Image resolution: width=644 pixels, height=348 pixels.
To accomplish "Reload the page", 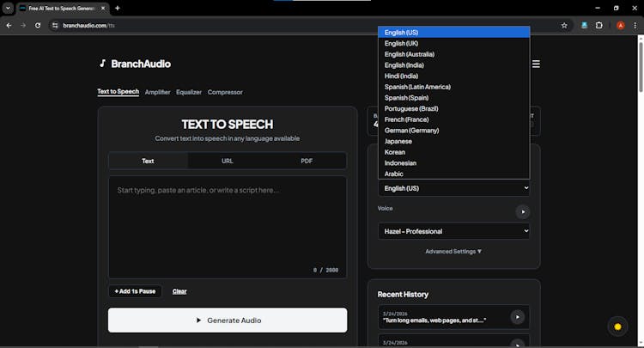I will tap(38, 26).
